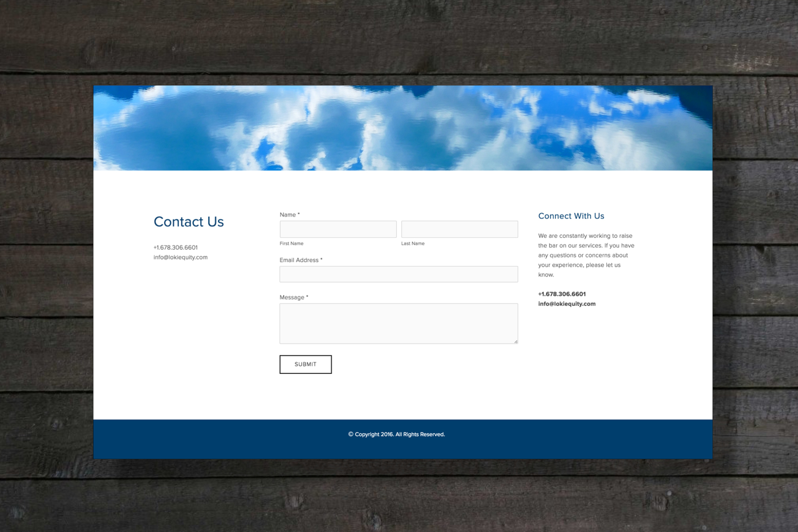Click the Copyright 2016 footer text
Image resolution: width=798 pixels, height=532 pixels.
click(x=396, y=434)
